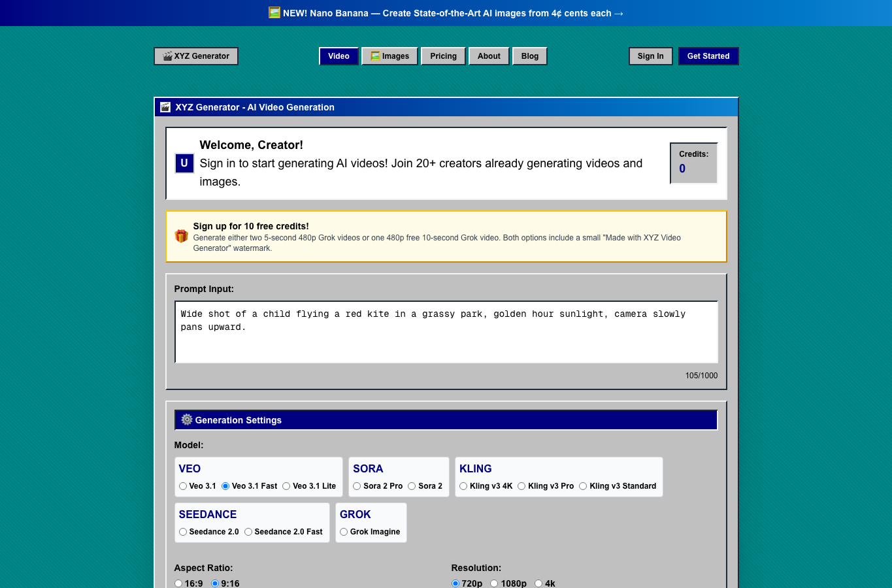Click the Sign In button

tap(650, 56)
